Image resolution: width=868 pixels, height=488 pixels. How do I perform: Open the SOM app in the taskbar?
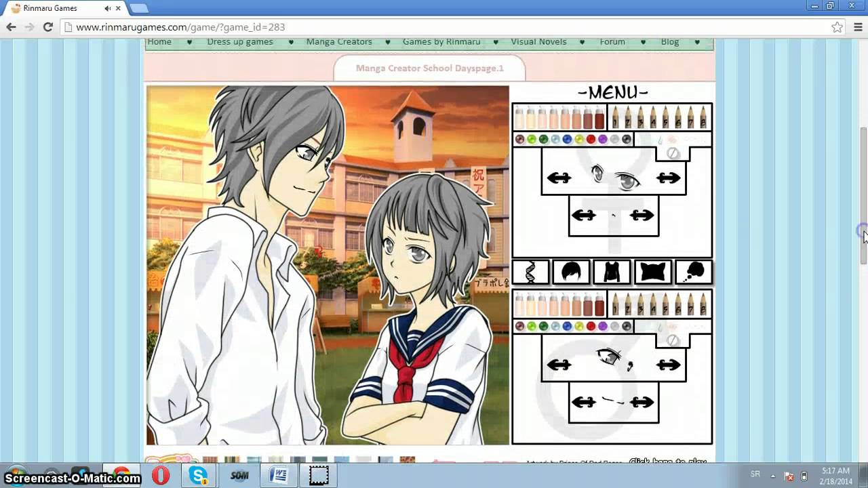pyautogui.click(x=239, y=476)
